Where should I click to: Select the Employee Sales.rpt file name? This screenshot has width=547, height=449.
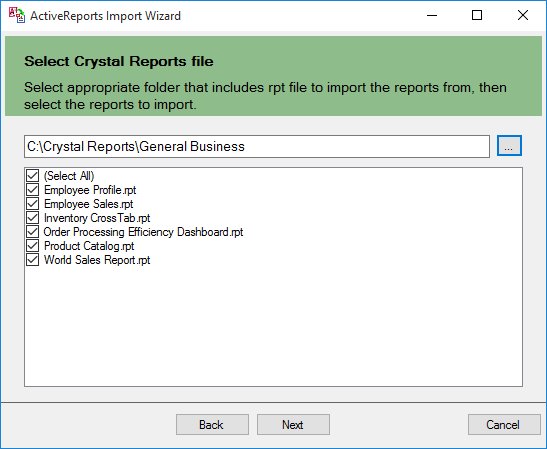[89, 204]
